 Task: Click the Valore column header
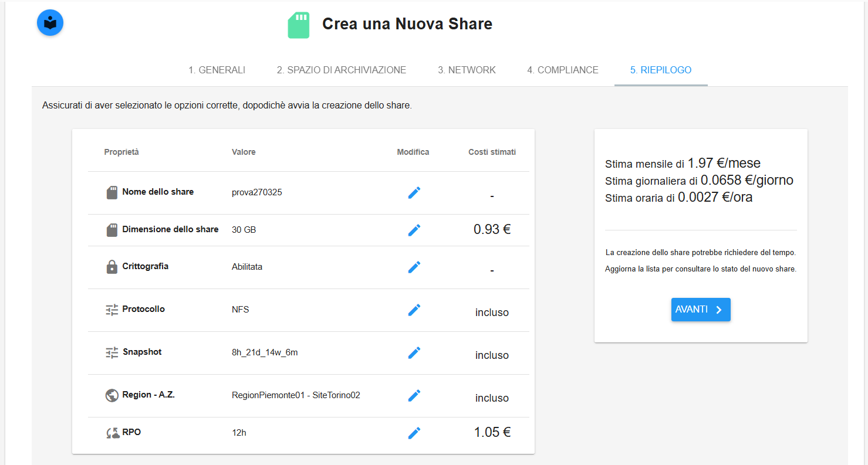click(244, 152)
